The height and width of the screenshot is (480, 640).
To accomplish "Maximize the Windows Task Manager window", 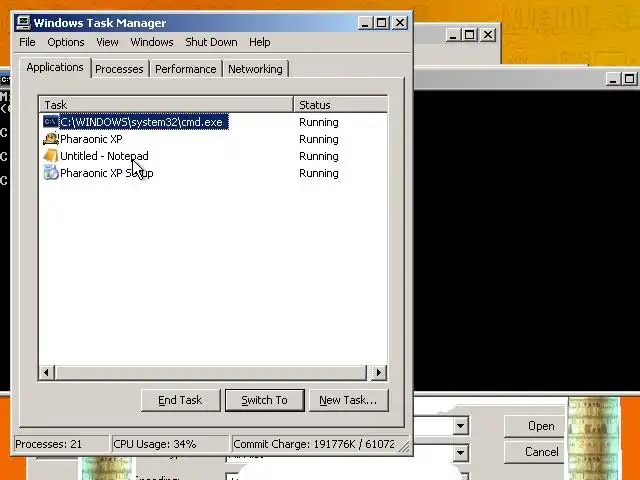I will 382,23.
